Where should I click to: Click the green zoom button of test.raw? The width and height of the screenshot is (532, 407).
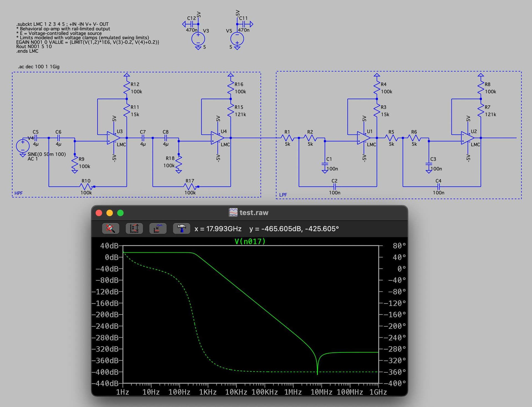pos(120,213)
